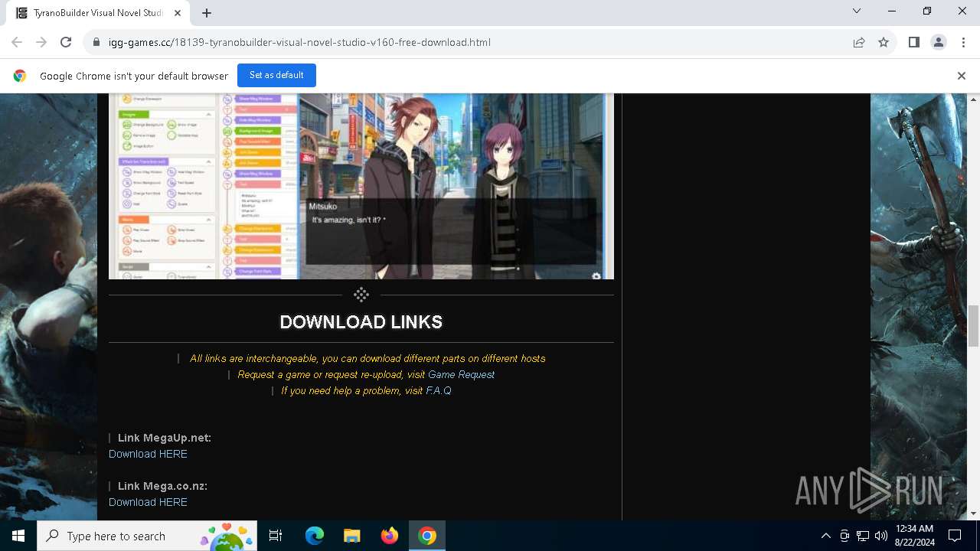This screenshot has height=551, width=980.
Task: Click the scrollbar down arrow
Action: pyautogui.click(x=974, y=514)
